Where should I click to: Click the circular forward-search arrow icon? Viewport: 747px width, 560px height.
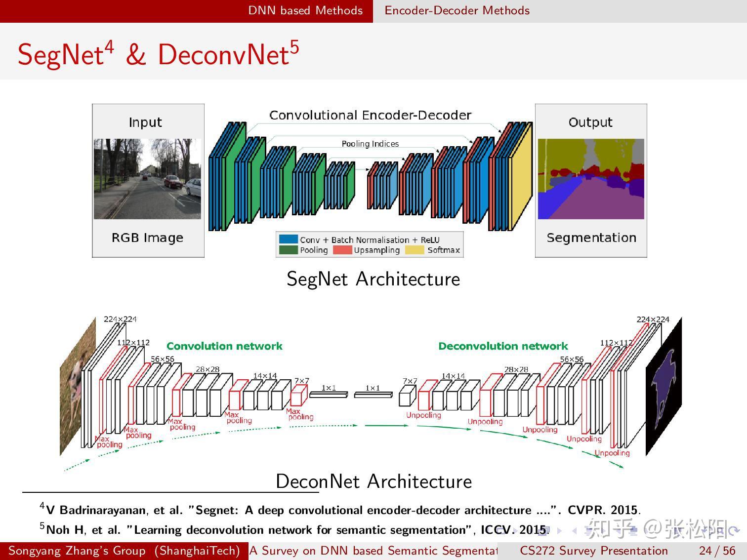tap(735, 531)
